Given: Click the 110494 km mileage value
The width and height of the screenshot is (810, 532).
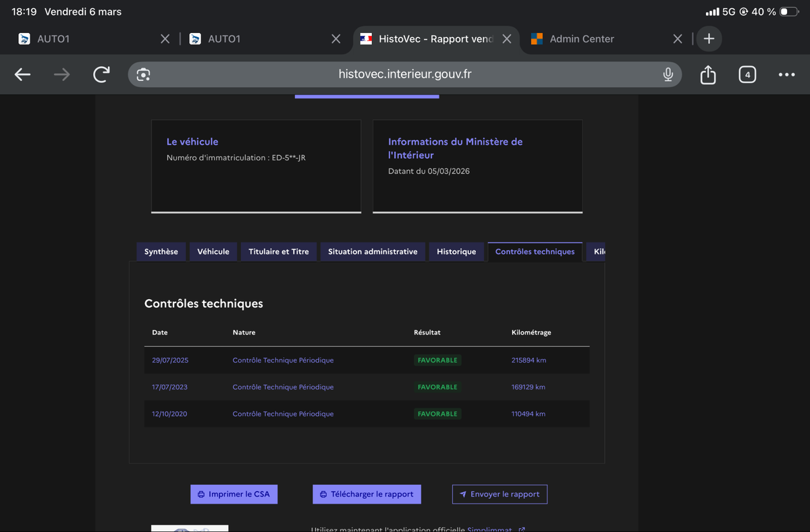Looking at the screenshot, I should [529, 414].
